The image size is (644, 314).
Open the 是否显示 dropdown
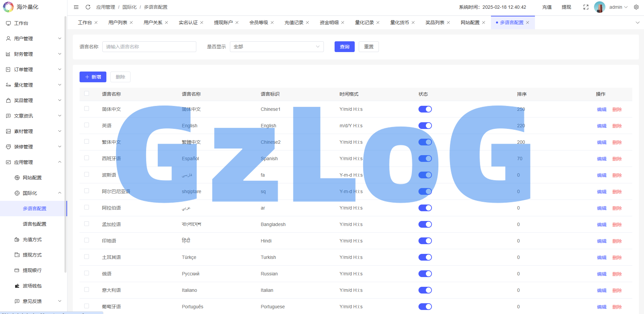[277, 47]
